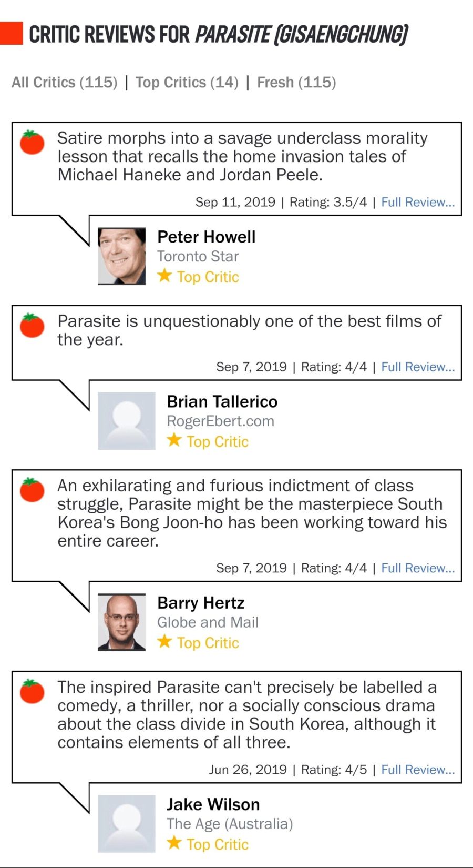Show only Fresh (115) reviews

296,83
